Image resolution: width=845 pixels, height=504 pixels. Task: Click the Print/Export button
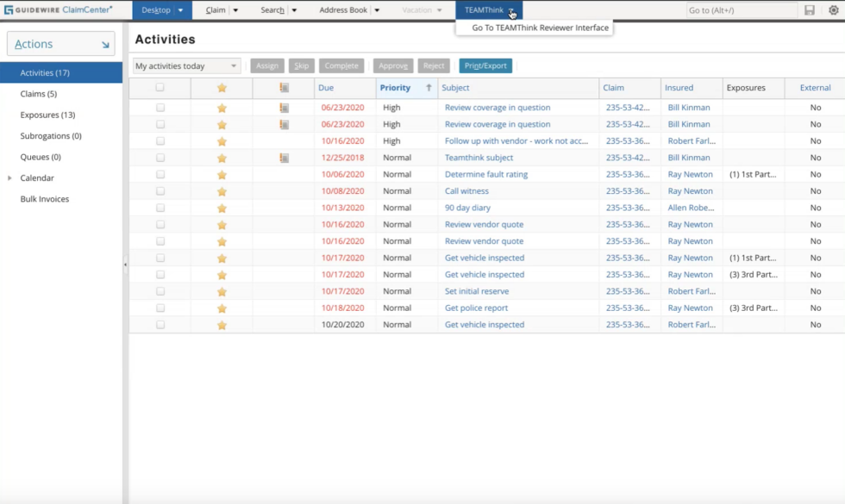486,65
